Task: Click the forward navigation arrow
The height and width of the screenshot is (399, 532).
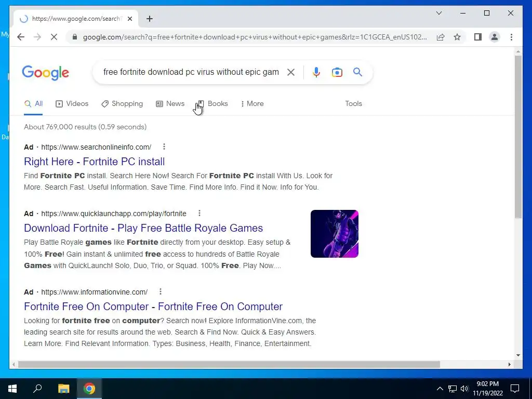Action: (x=37, y=37)
